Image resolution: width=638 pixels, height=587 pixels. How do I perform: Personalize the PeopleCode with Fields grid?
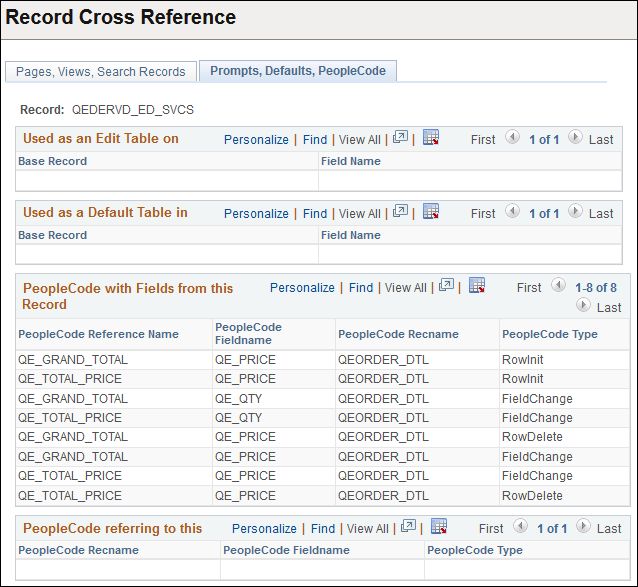(302, 288)
